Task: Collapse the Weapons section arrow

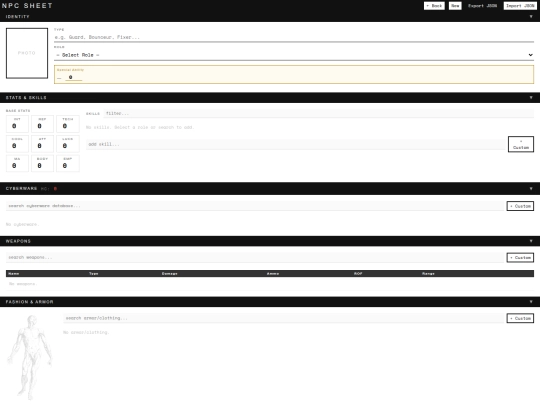Action: point(531,241)
